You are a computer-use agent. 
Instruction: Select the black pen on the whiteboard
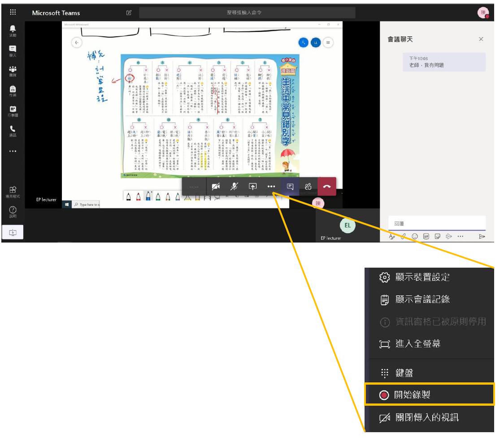tap(129, 196)
